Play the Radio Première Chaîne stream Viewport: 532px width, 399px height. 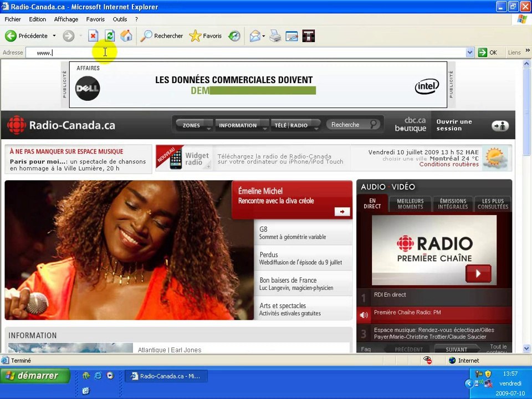[478, 273]
